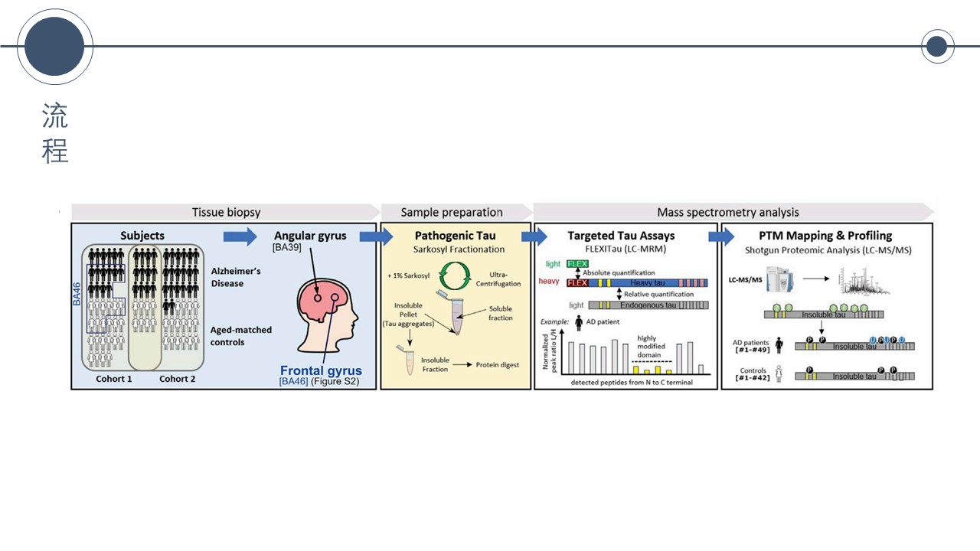
Task: Click the Angular gyrus heading
Action: click(309, 236)
